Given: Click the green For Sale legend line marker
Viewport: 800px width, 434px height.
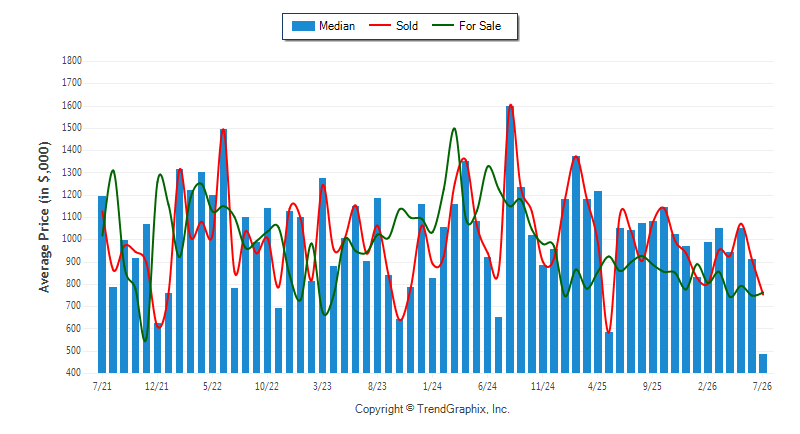Looking at the screenshot, I should pyautogui.click(x=442, y=25).
